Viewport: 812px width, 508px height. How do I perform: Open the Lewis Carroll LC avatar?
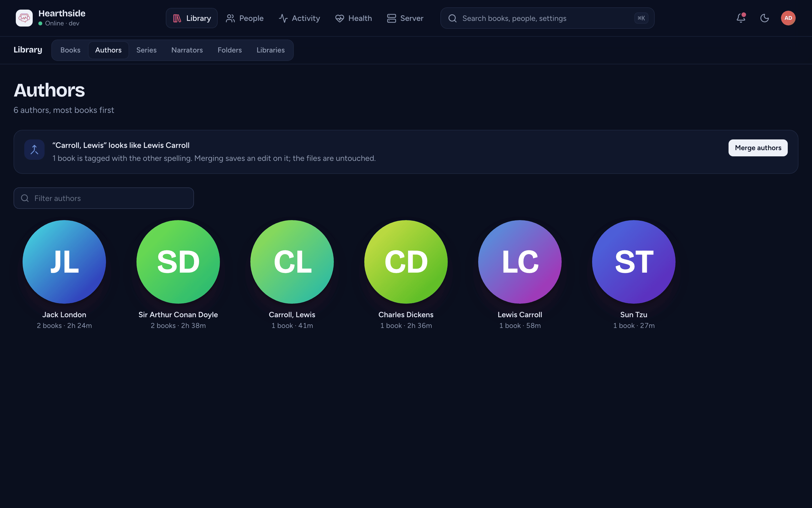click(520, 262)
